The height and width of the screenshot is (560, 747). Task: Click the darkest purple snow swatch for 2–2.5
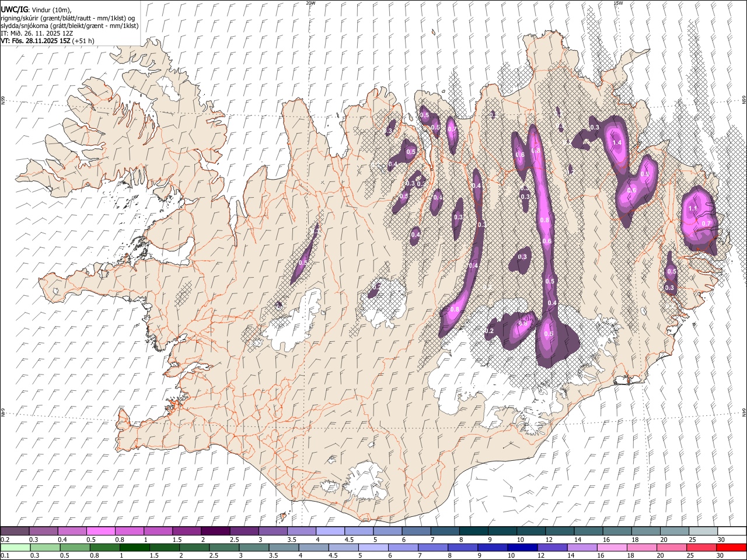pyautogui.click(x=215, y=531)
